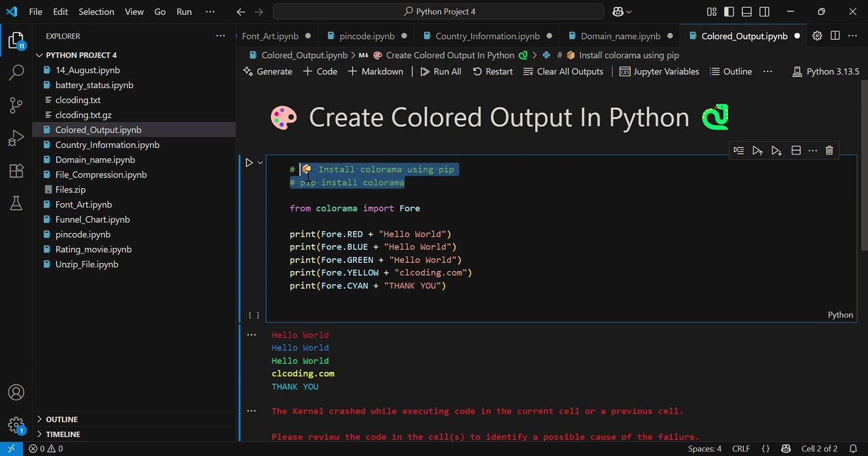The width and height of the screenshot is (868, 456).
Task: Execute cell and below in cell toolbar
Action: [x=776, y=150]
